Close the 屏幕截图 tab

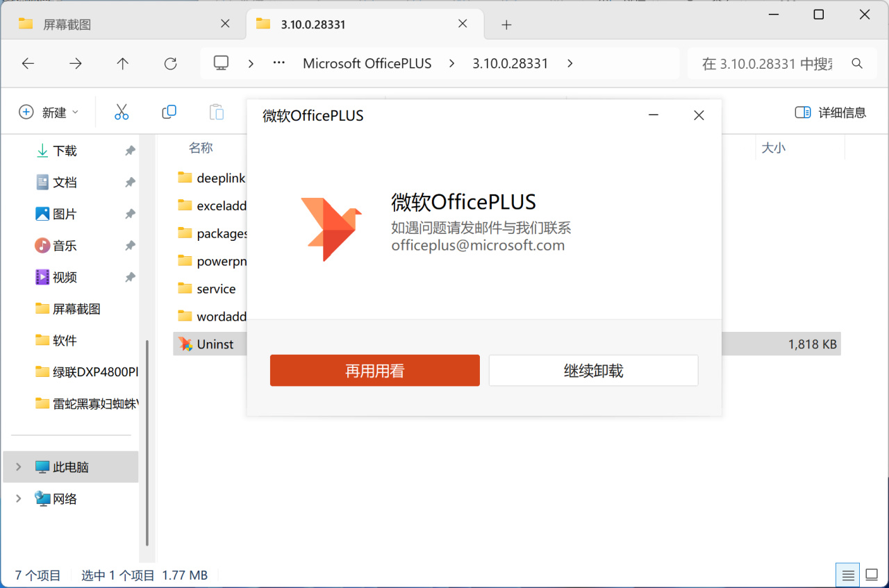[225, 24]
